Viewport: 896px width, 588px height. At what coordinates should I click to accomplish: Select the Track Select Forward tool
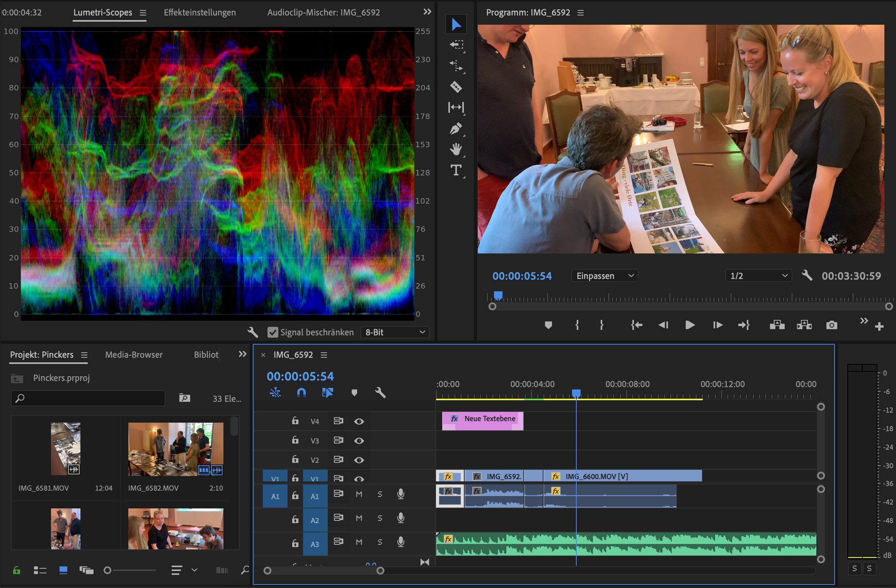456,45
